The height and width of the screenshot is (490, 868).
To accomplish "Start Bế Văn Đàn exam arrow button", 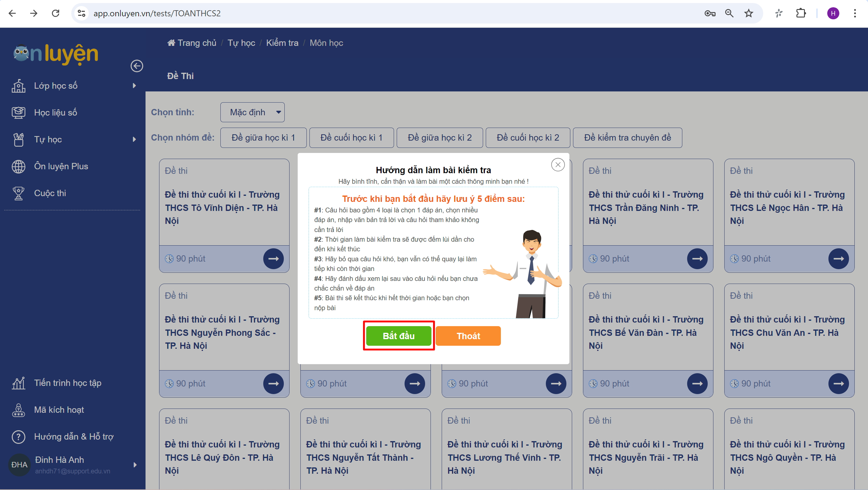I will tap(697, 383).
